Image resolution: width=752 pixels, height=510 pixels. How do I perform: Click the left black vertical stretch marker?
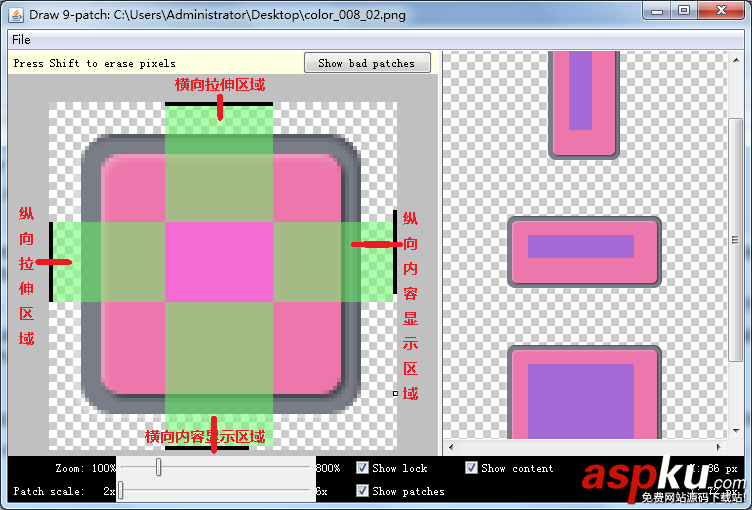coord(51,262)
